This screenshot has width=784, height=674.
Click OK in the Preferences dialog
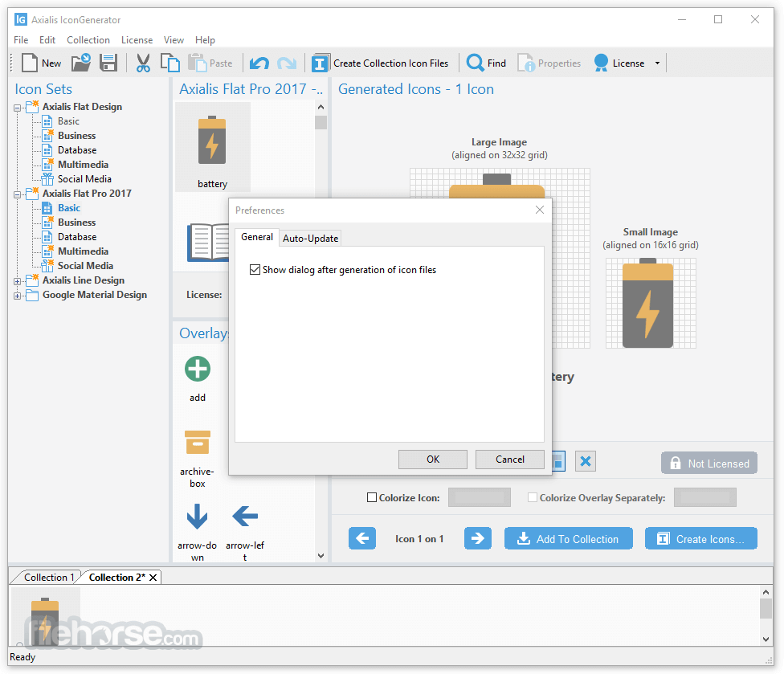[433, 459]
